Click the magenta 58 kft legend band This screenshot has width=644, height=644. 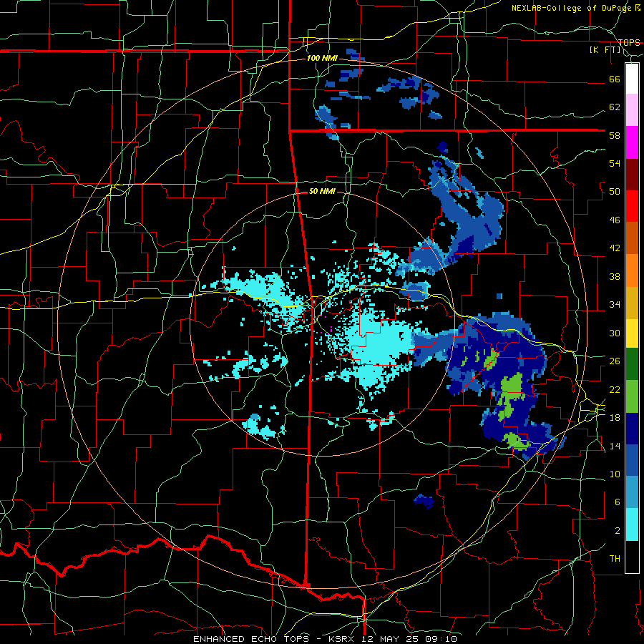point(632,142)
